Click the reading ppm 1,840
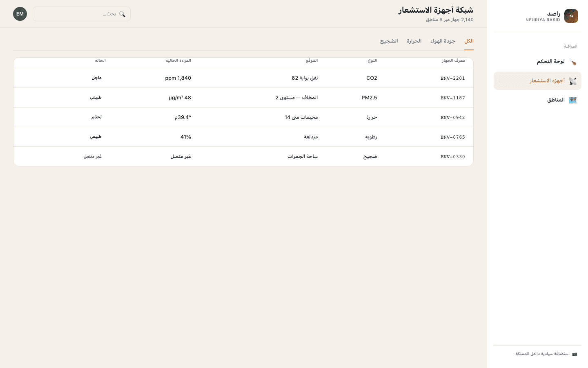This screenshot has width=588, height=368. click(x=178, y=78)
